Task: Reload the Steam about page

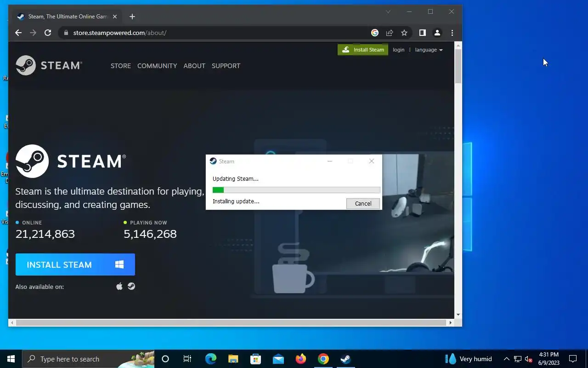Action: pyautogui.click(x=48, y=33)
